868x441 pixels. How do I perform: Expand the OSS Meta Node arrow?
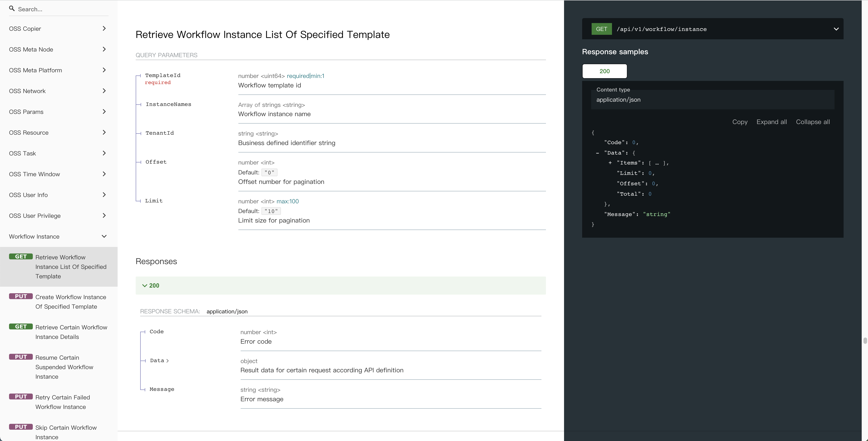pos(104,49)
